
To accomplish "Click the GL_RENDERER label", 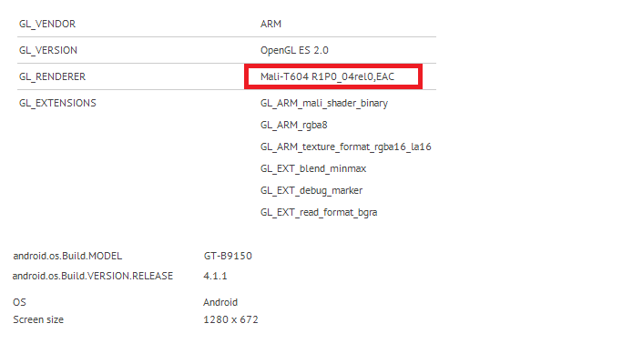I will 52,77.
